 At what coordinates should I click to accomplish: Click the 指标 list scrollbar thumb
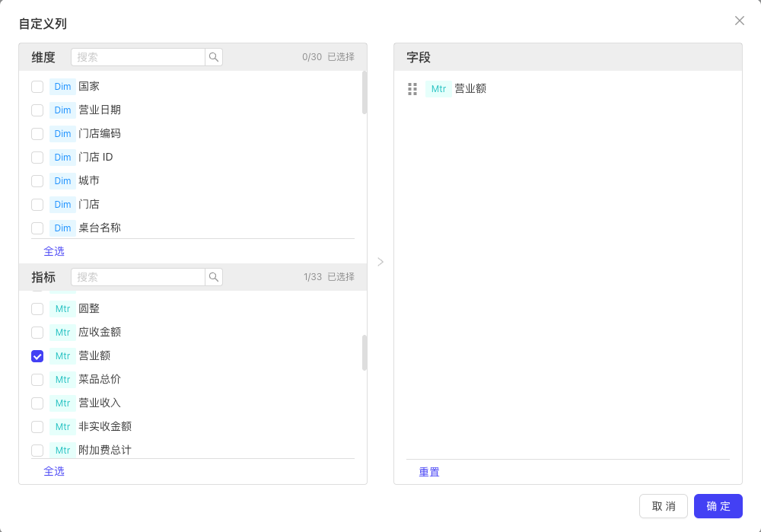point(365,353)
